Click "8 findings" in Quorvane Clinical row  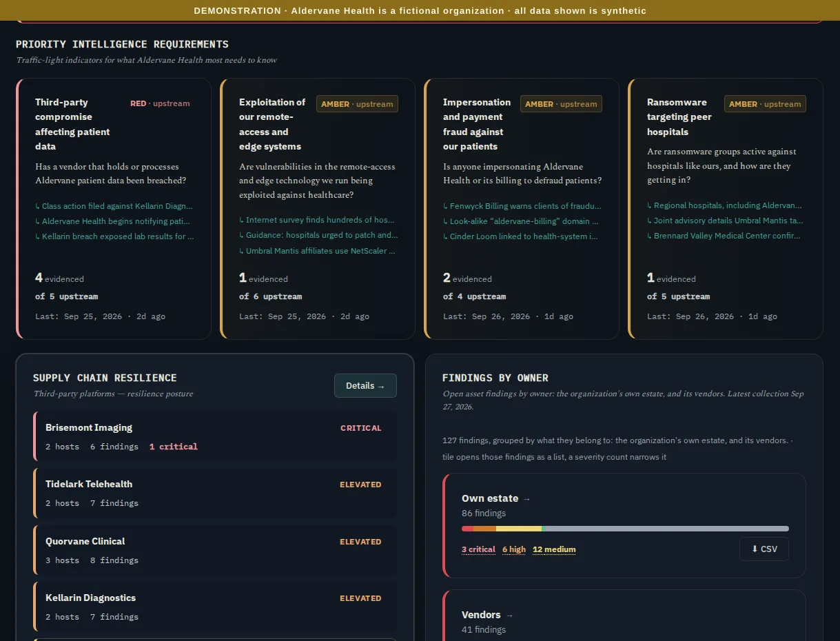click(x=114, y=560)
